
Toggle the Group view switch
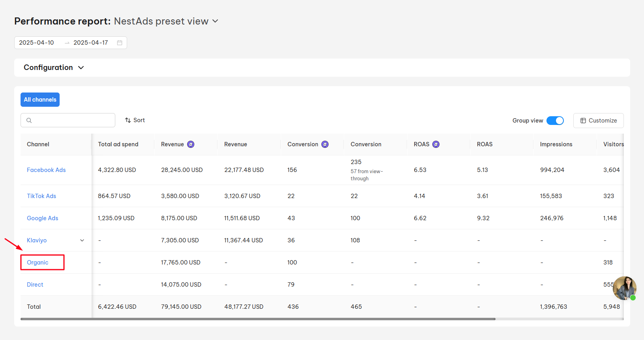[x=555, y=121]
